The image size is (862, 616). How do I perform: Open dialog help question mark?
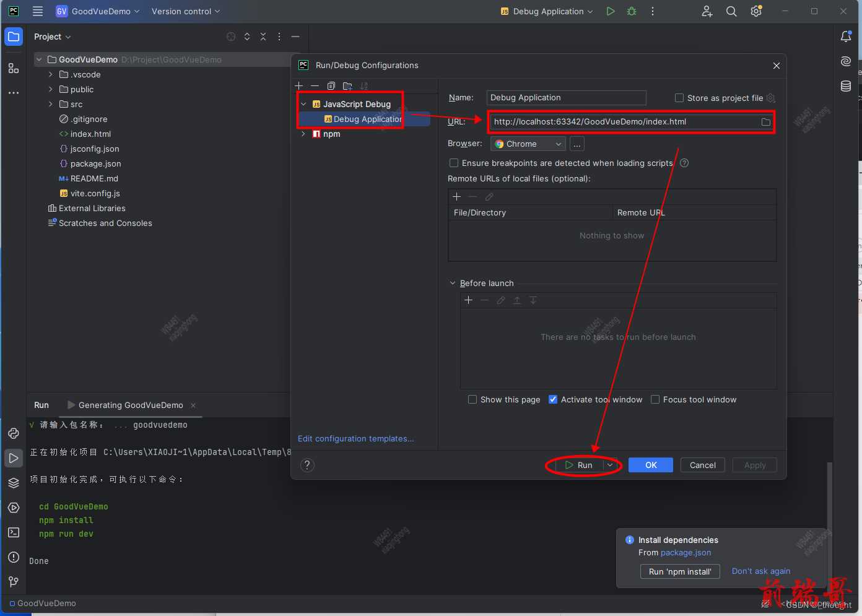pyautogui.click(x=307, y=465)
